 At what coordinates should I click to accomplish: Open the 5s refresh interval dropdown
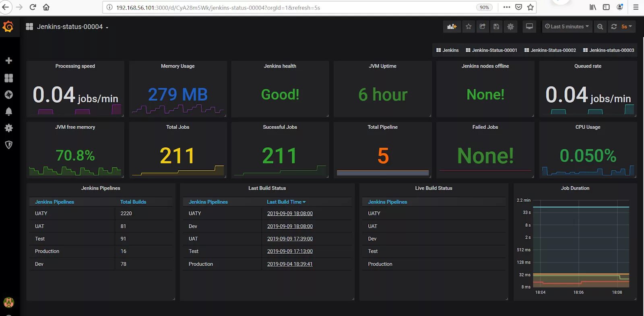627,27
